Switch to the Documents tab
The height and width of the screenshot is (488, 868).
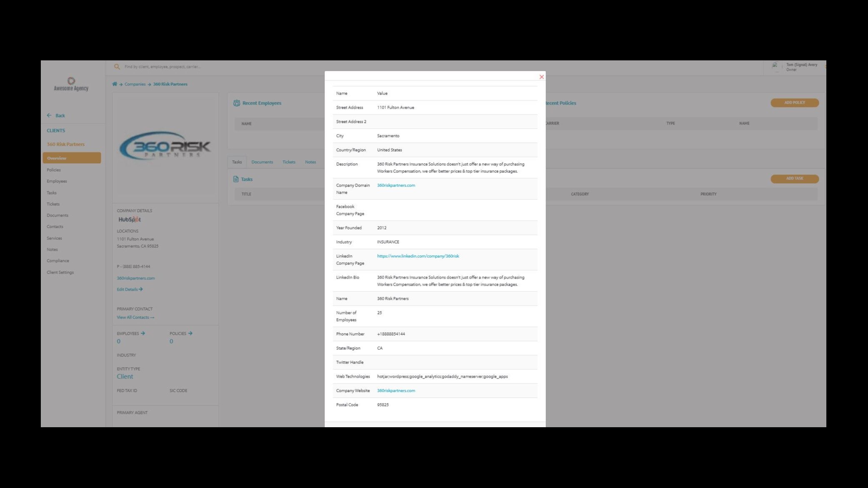tap(262, 162)
